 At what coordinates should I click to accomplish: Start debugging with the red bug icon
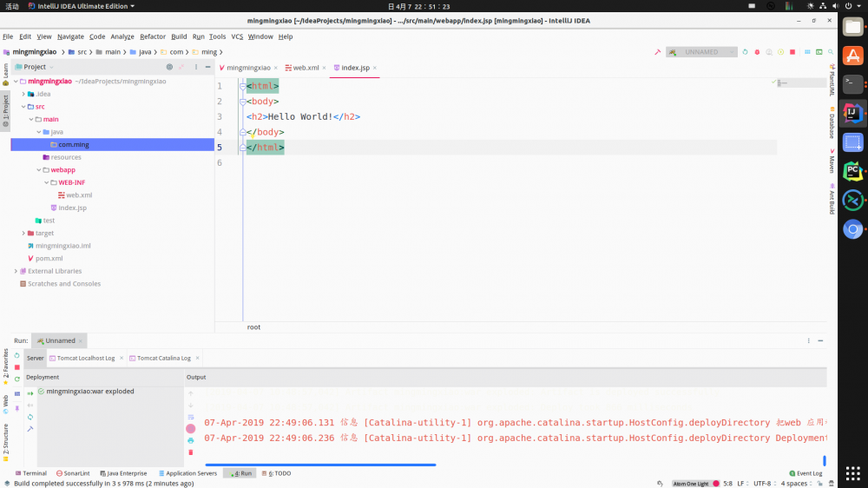point(757,52)
